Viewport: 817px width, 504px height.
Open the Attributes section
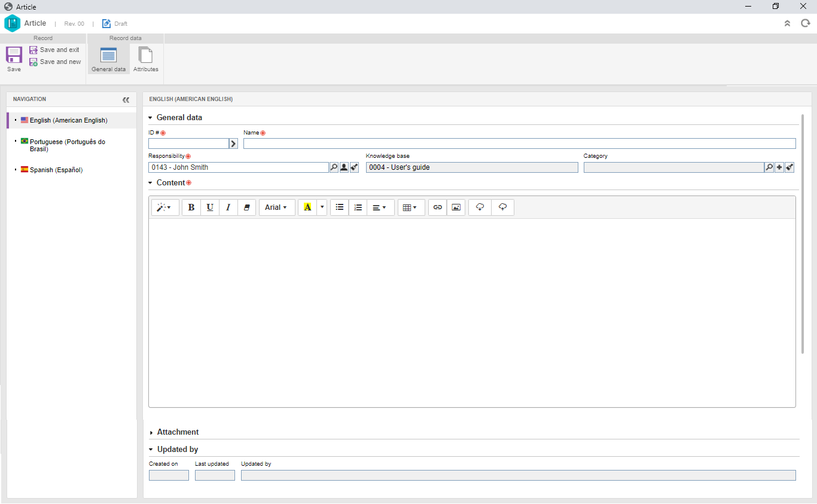[145, 59]
